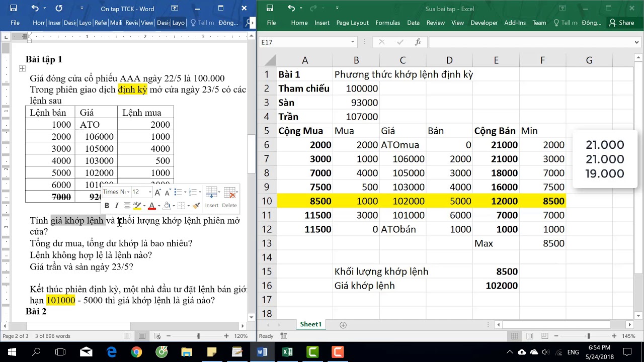Viewport: 644px width, 362px height.
Task: Undo last action in Word
Action: tap(35, 8)
